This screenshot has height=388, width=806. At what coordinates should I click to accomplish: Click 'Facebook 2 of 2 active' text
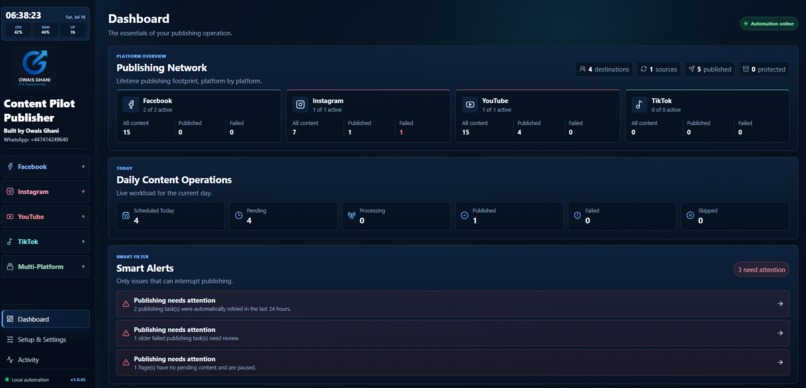158,105
